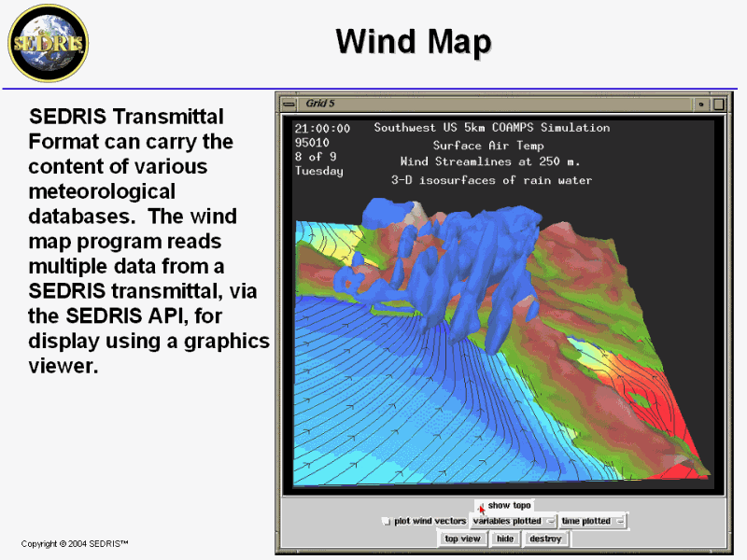Click the Wind Map slide title
747x560 pixels.
413,42
